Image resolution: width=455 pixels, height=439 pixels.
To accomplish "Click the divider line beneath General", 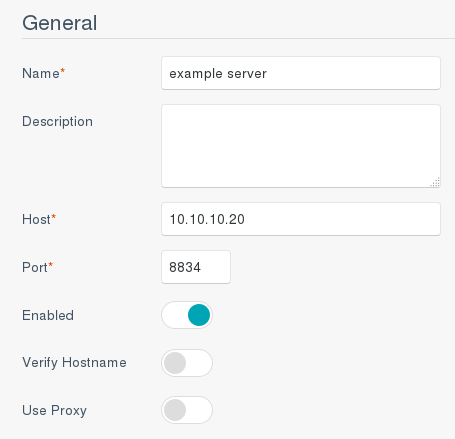I will 238,39.
